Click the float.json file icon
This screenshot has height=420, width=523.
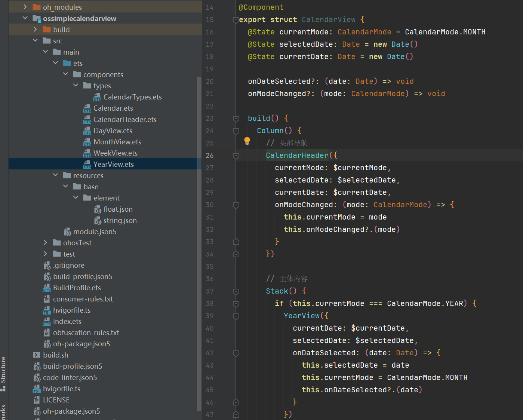click(x=98, y=209)
